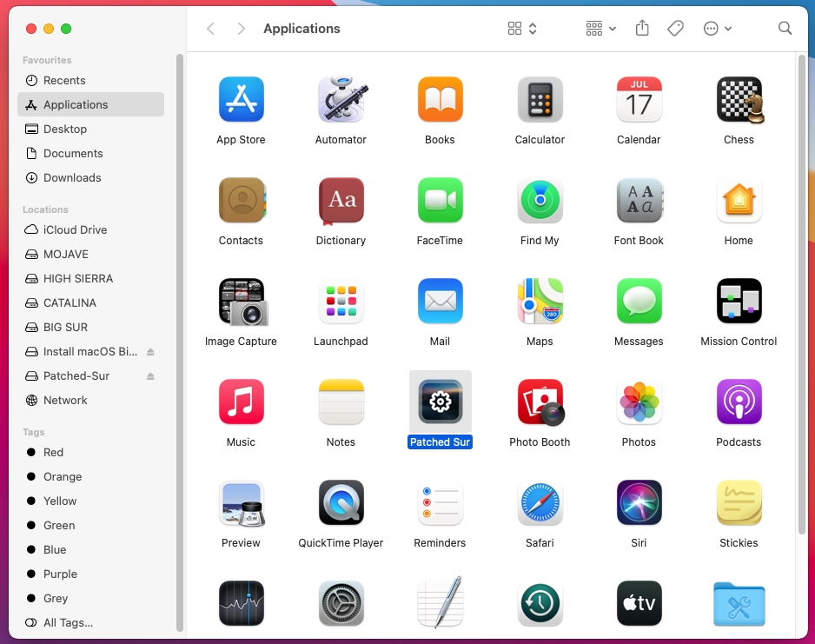This screenshot has height=644, width=815.
Task: Select the Patched Sur app icon
Action: click(441, 402)
